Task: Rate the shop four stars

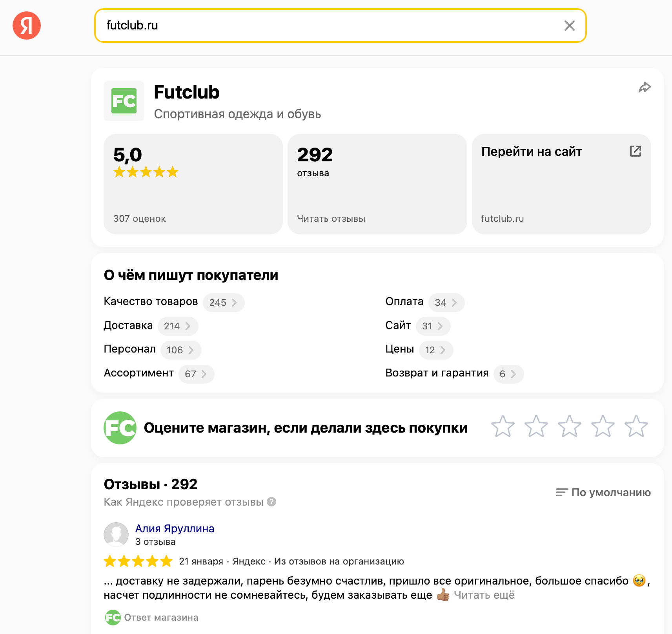Action: (603, 427)
